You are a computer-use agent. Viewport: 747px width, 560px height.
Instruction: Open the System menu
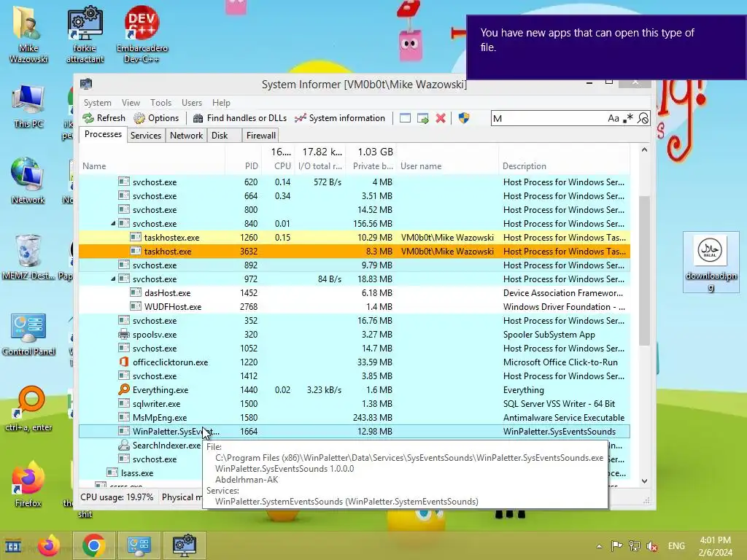(x=97, y=103)
